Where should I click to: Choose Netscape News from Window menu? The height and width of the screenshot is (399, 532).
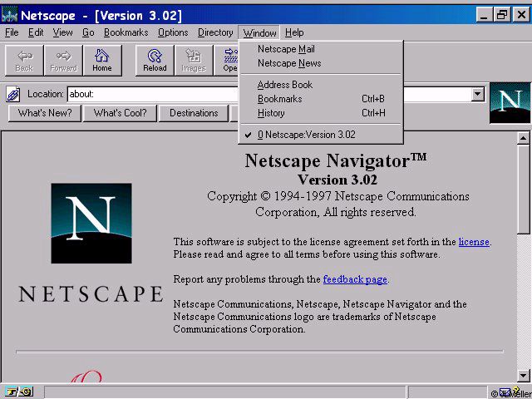[x=321, y=63]
